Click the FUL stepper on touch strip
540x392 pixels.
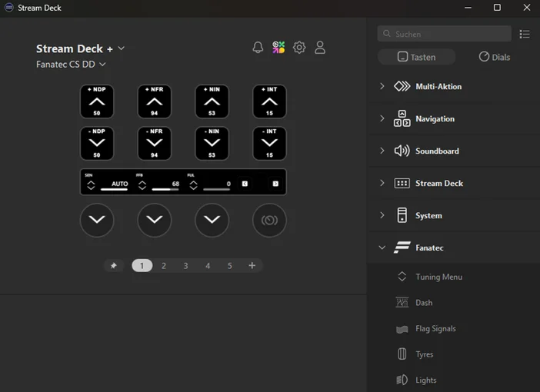[194, 185]
